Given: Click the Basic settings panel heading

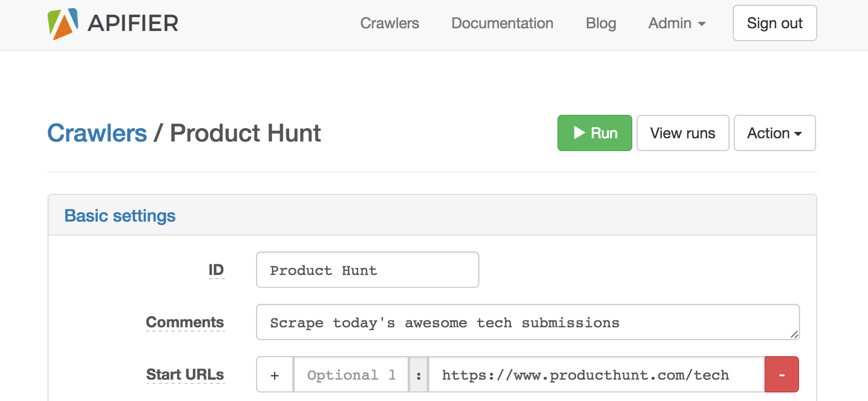Looking at the screenshot, I should click(x=120, y=216).
